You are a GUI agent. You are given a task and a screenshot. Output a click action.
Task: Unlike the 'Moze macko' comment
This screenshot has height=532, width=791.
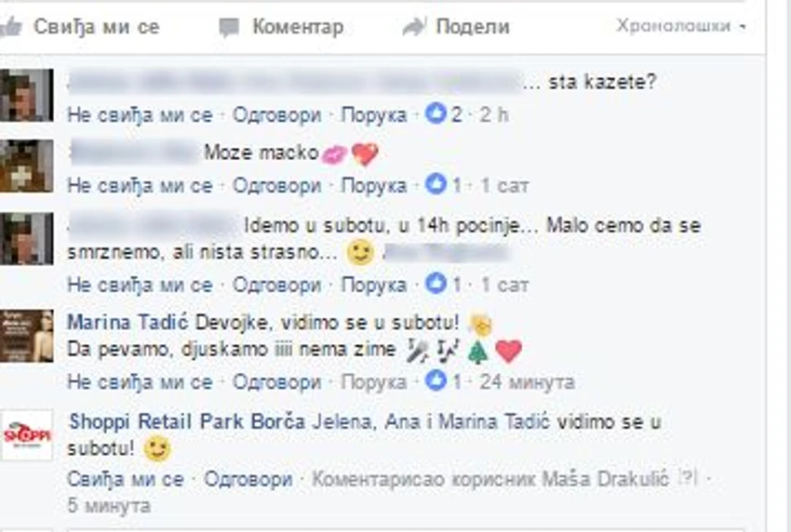(140, 186)
